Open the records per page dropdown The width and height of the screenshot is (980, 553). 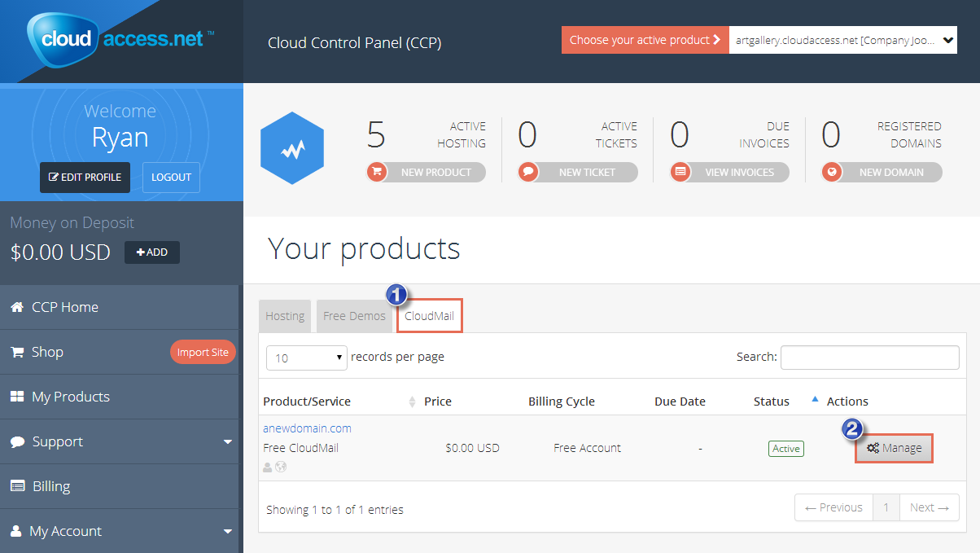tap(307, 358)
